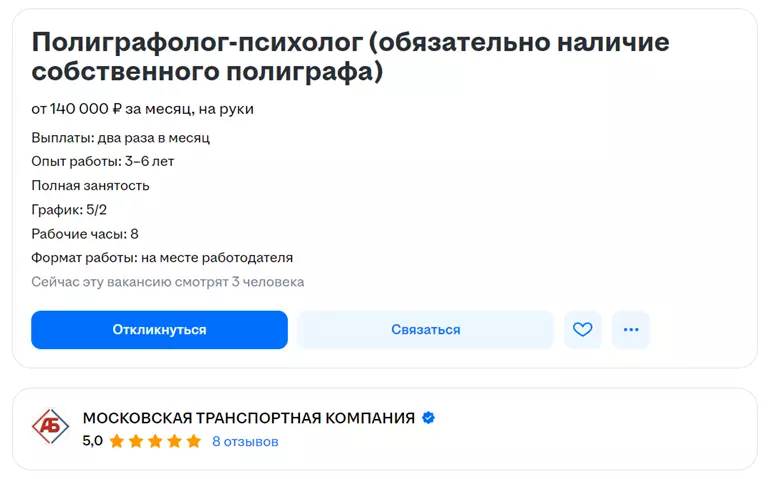Open the 8 отзывов reviews link
The height and width of the screenshot is (479, 769).
coord(245,441)
